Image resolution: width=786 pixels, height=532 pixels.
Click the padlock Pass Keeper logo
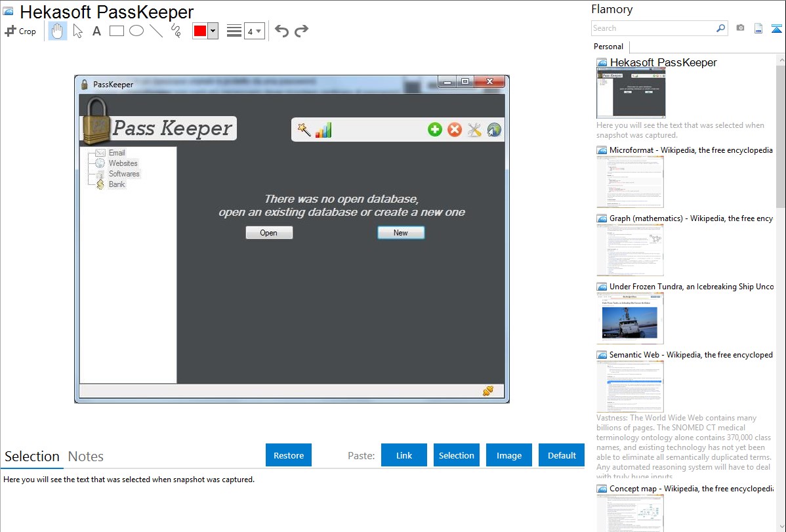click(96, 120)
